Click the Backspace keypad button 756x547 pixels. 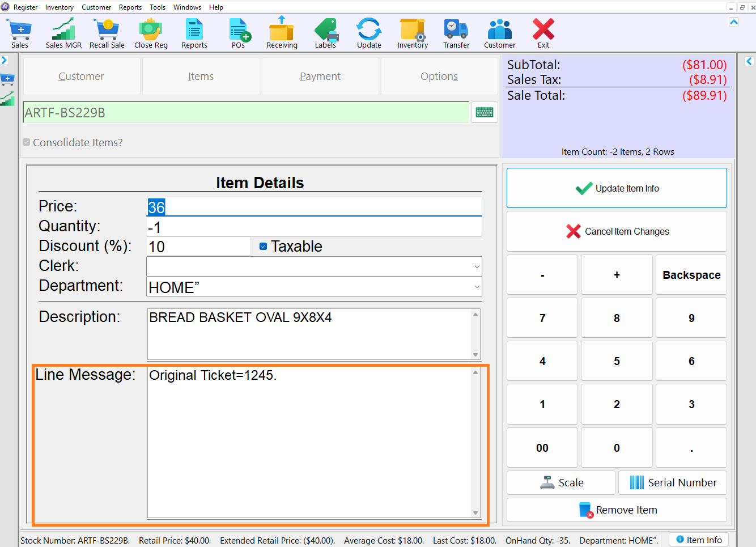(691, 275)
